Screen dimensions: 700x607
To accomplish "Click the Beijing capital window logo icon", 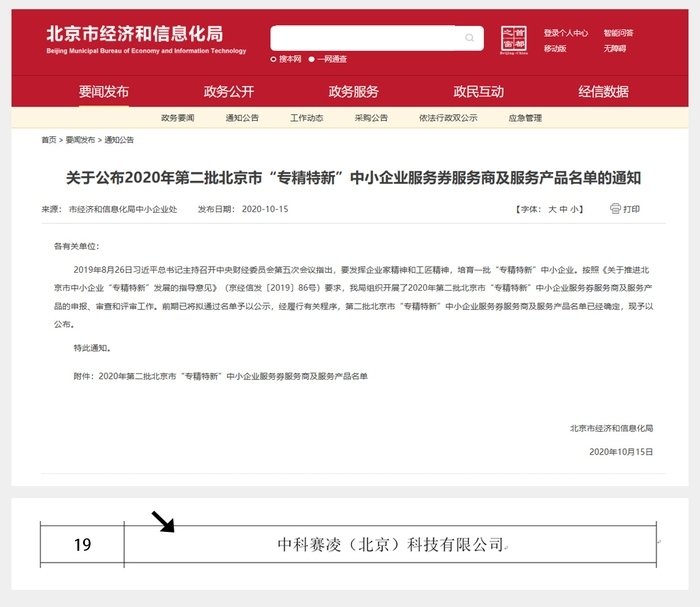I will pos(514,40).
